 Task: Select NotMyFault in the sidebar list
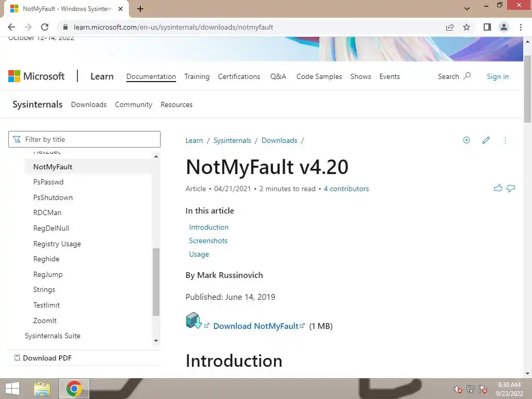[88, 167]
